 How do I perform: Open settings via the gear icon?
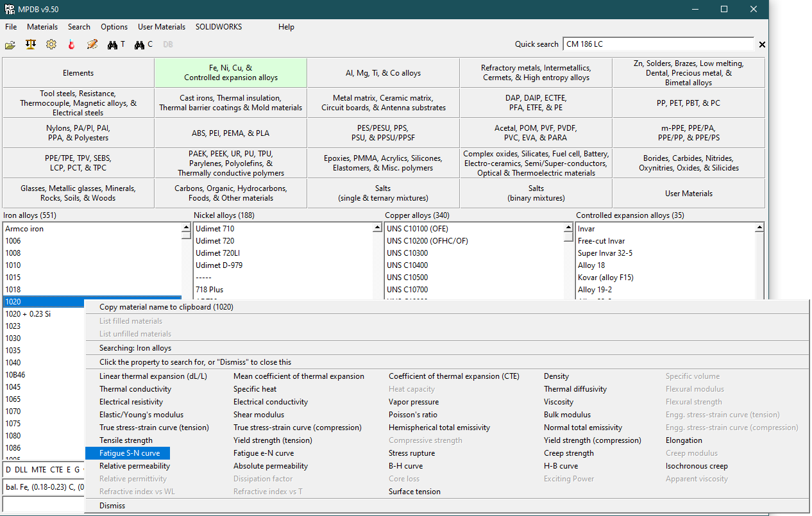point(51,45)
